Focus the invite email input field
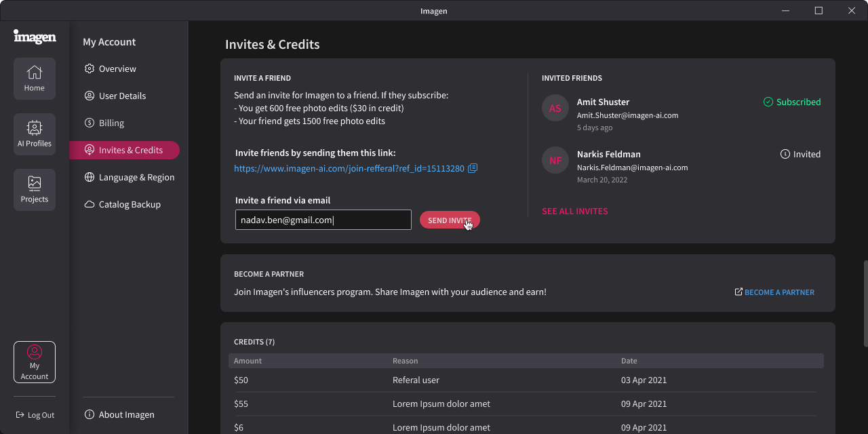Viewport: 868px width, 434px height. point(323,220)
